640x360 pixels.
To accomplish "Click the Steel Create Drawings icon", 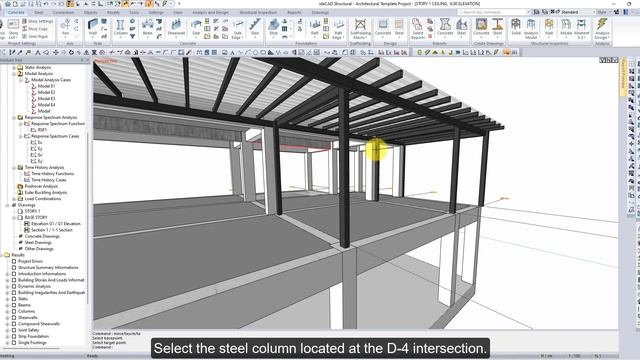I will [x=497, y=27].
